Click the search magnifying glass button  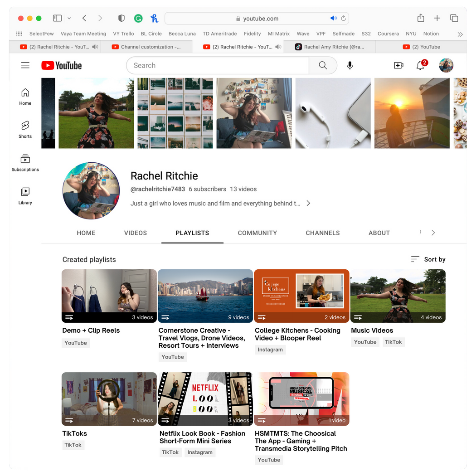click(323, 65)
